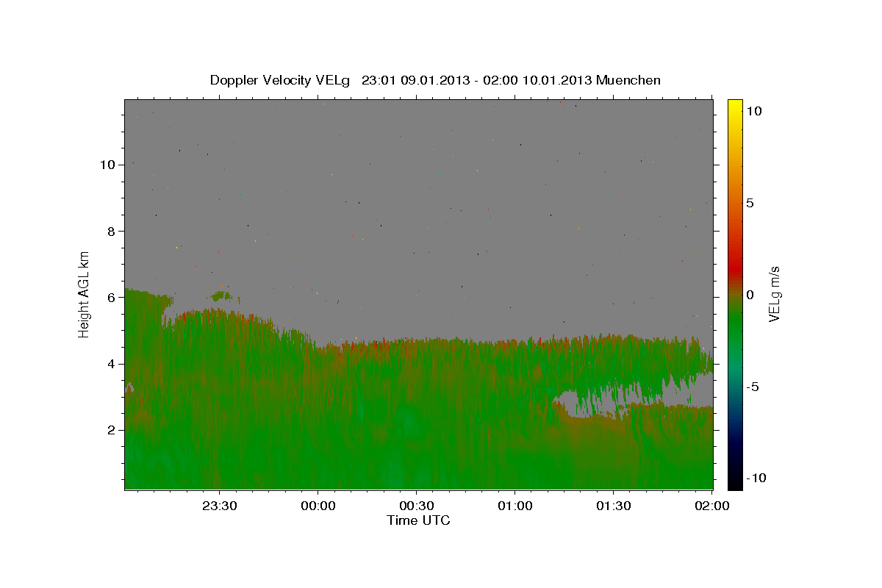Click the colorbar value -10 label
This screenshot has width=882, height=588.
[x=756, y=478]
